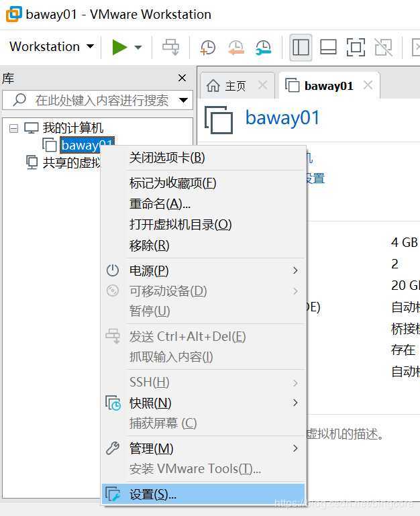This screenshot has height=516, width=420.
Task: Click the snapshot icon beside 快照(N)
Action: pos(113,403)
